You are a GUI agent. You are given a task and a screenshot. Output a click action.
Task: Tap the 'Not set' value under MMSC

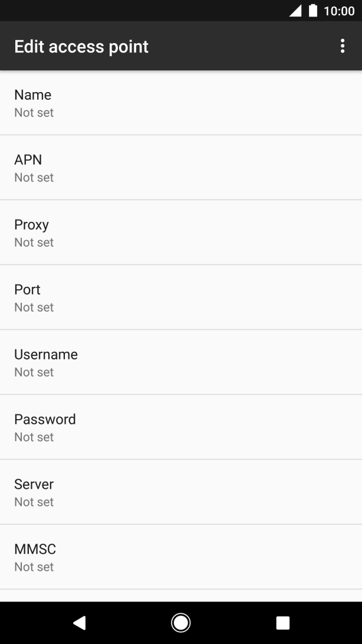click(34, 567)
